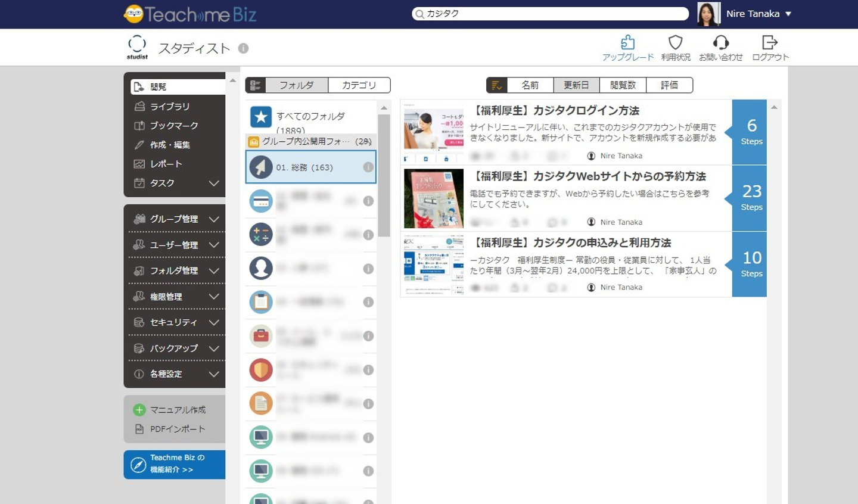858x504 pixels.
Task: Click the マニュアル作成 button
Action: point(170,410)
